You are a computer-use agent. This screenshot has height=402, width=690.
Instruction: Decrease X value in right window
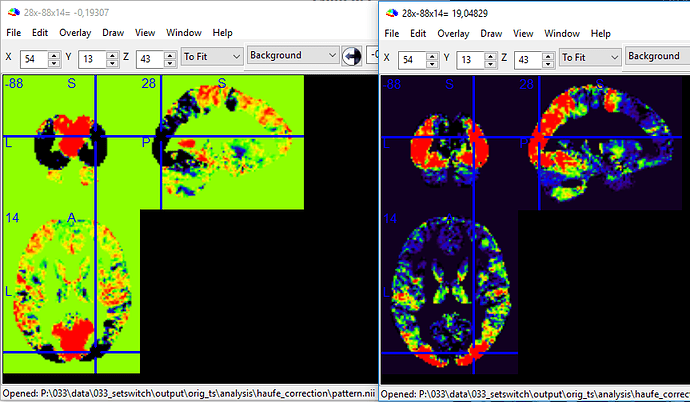point(432,64)
